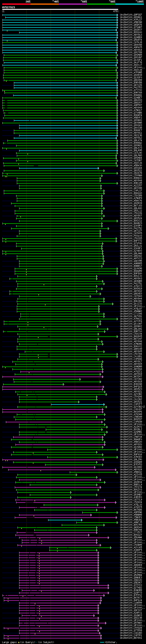Click the cyan alignment bar for UniRef100_Q9FGQ7
146x644 pixels.
tap(60, 15)
